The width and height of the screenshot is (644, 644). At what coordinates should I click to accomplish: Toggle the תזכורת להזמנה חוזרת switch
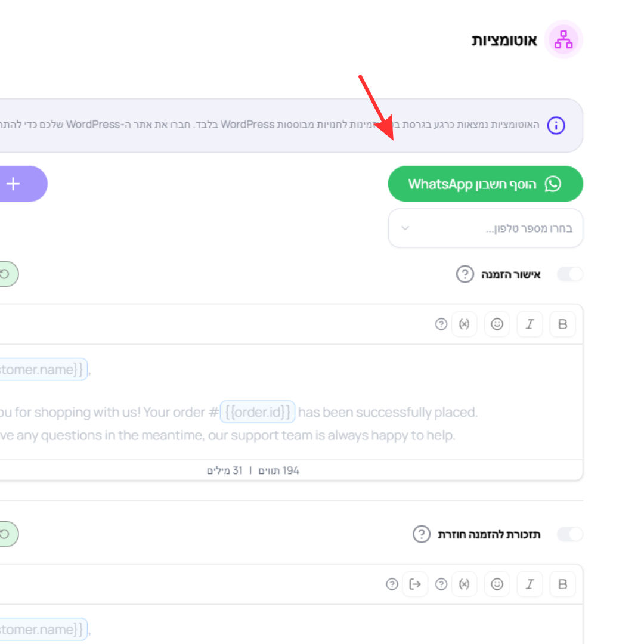(x=569, y=534)
